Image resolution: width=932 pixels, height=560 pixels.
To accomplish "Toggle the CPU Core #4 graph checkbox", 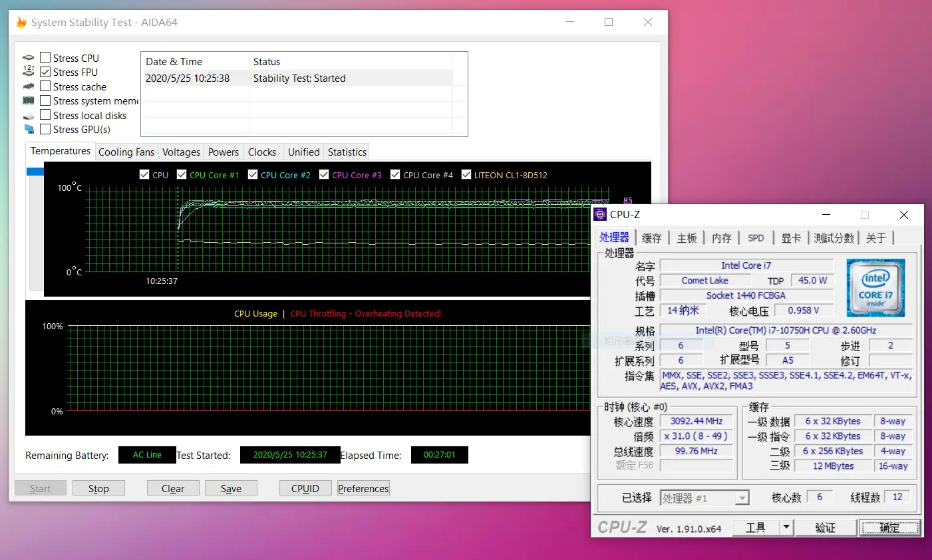I will click(395, 174).
